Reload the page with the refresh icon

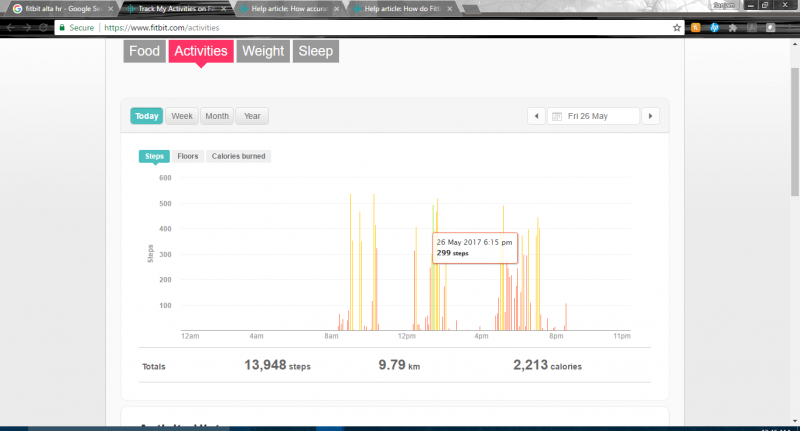pos(44,28)
